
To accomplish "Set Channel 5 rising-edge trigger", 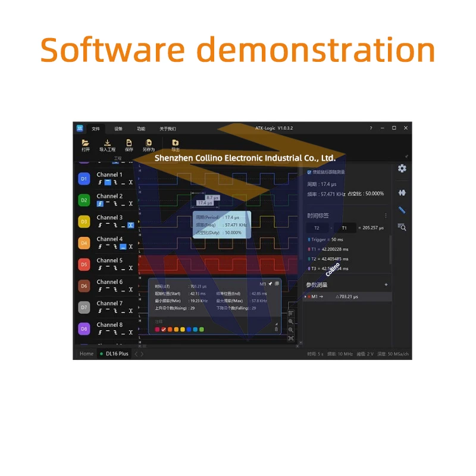I will coord(100,268).
